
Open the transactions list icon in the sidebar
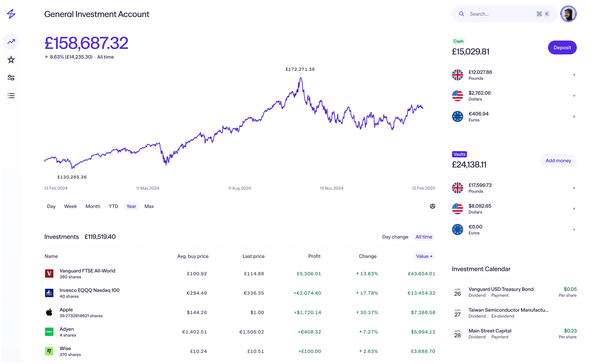click(x=11, y=96)
